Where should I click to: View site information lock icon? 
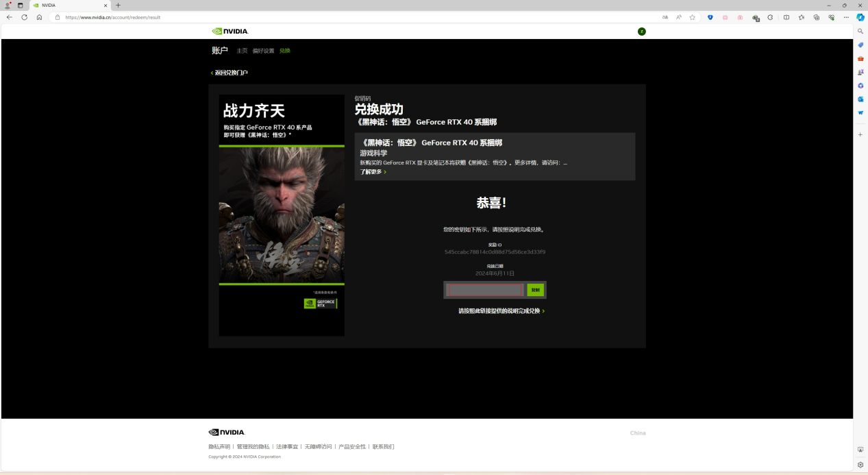point(58,17)
